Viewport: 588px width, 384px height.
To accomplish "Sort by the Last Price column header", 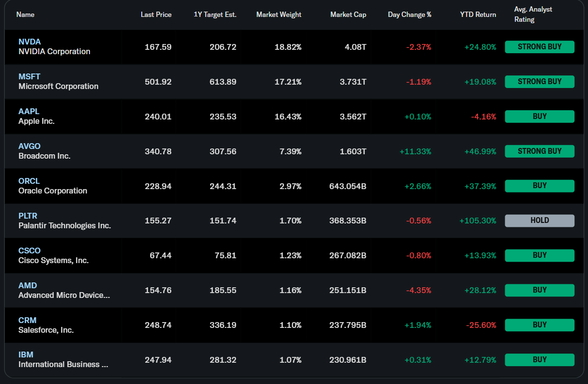I will (x=156, y=15).
